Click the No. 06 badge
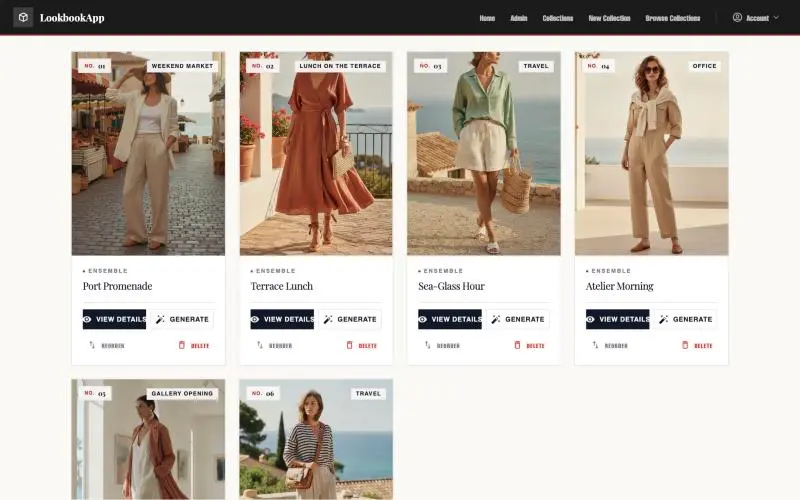Screen dimensions: 800x500 [x=263, y=393]
